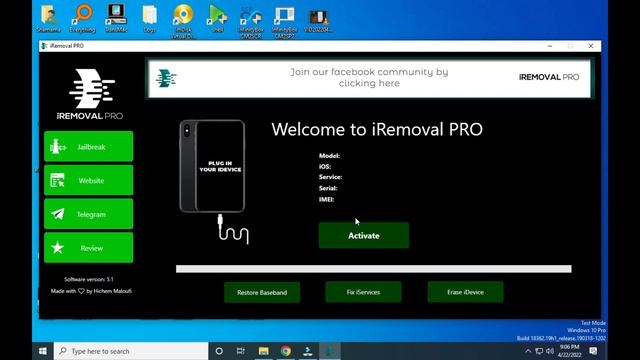Click the volume tray icon

point(550,351)
